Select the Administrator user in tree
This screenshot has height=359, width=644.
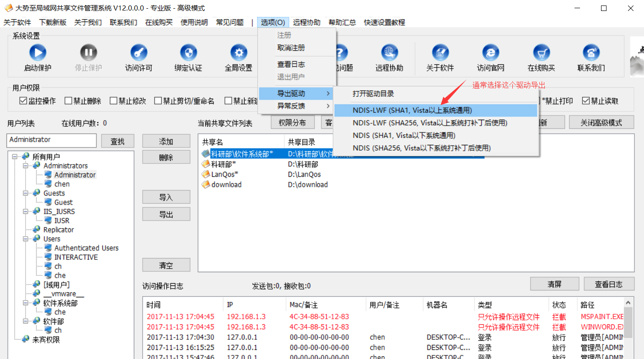coord(75,174)
